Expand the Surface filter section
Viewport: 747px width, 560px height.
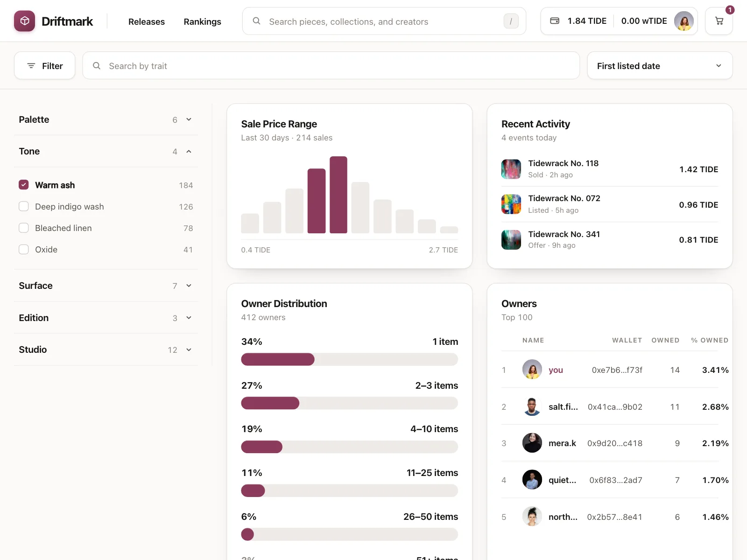pyautogui.click(x=106, y=286)
